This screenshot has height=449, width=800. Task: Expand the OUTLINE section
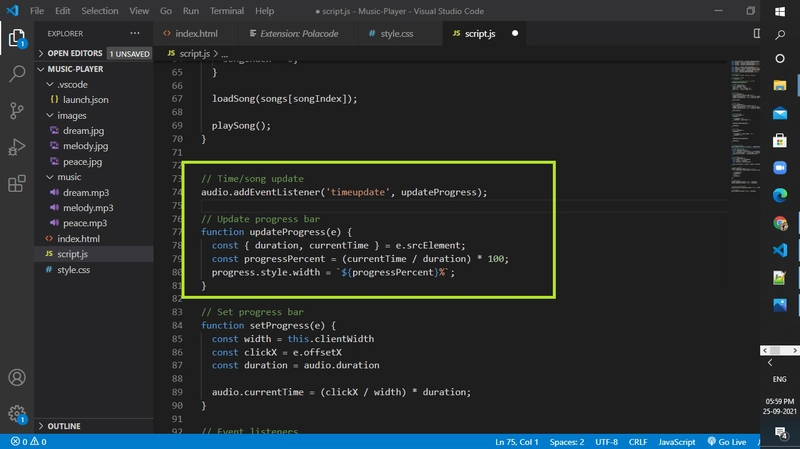[64, 426]
